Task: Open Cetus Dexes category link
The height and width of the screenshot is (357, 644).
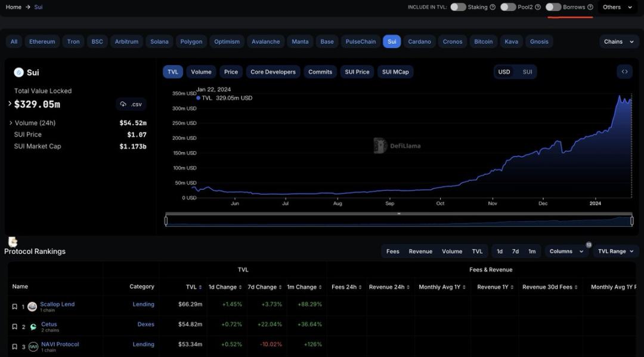Action: tap(146, 324)
